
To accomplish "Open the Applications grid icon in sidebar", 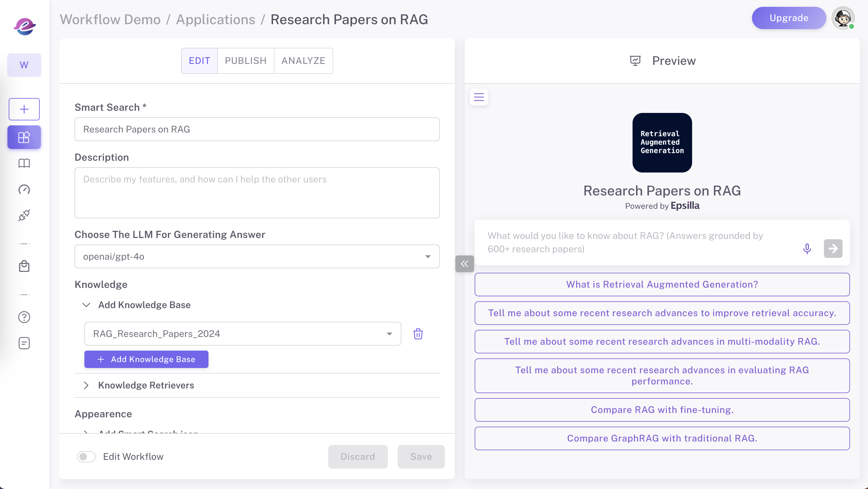I will (x=24, y=137).
